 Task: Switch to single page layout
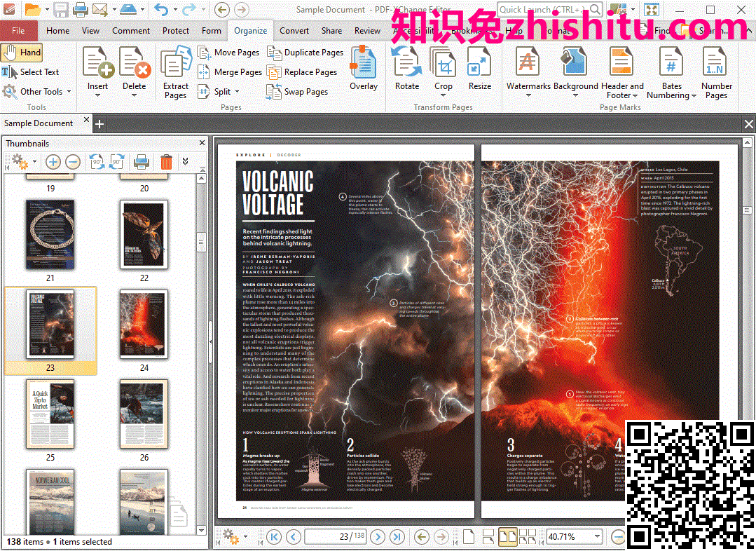(468, 536)
